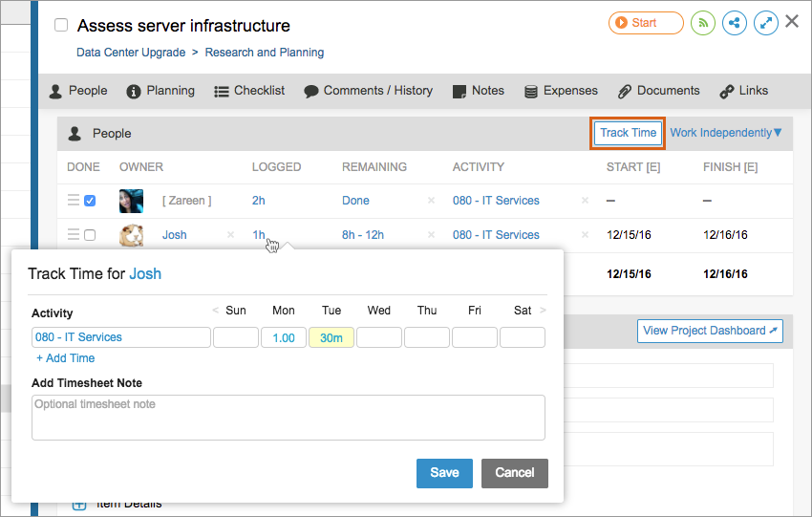Viewport: 812px width, 517px height.
Task: Click the optional timesheet note field
Action: (x=288, y=418)
